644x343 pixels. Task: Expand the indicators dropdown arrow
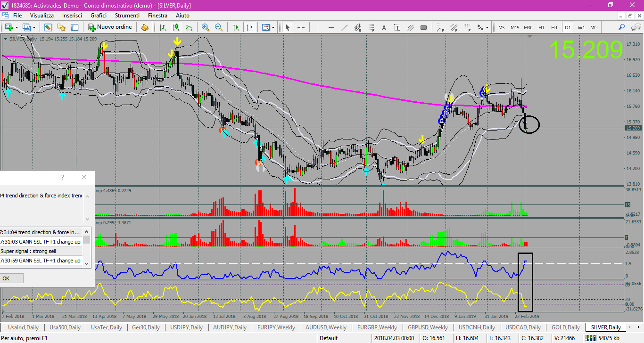273,27
